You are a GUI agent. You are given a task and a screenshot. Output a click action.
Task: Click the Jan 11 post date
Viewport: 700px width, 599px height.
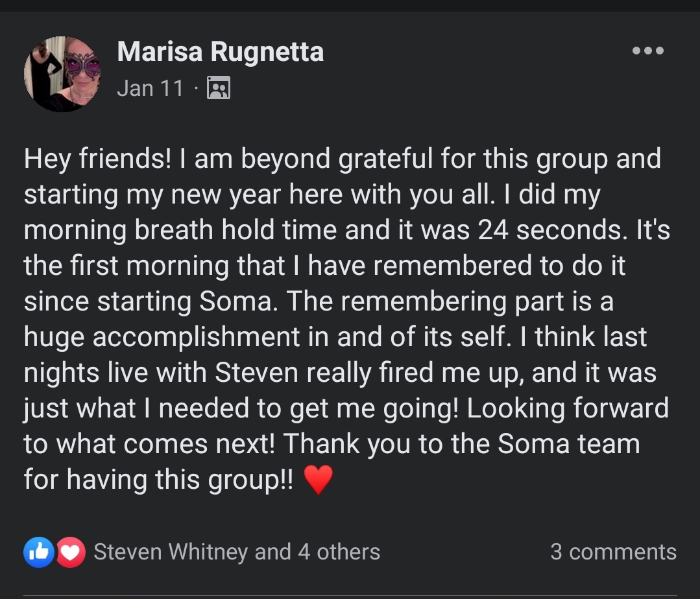pyautogui.click(x=151, y=88)
